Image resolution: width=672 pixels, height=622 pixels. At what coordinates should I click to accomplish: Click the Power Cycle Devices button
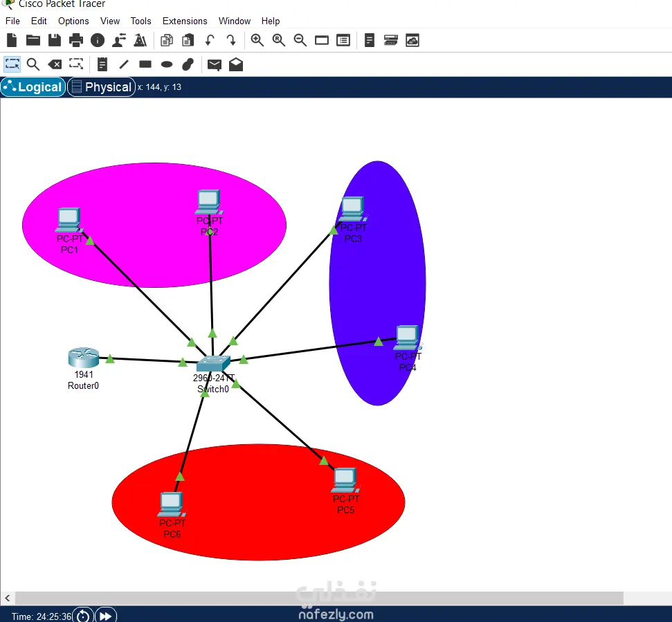tap(83, 616)
